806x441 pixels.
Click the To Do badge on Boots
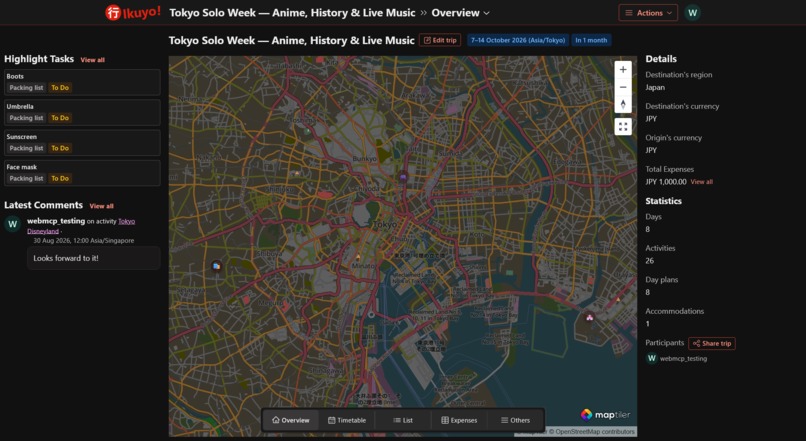click(x=60, y=88)
